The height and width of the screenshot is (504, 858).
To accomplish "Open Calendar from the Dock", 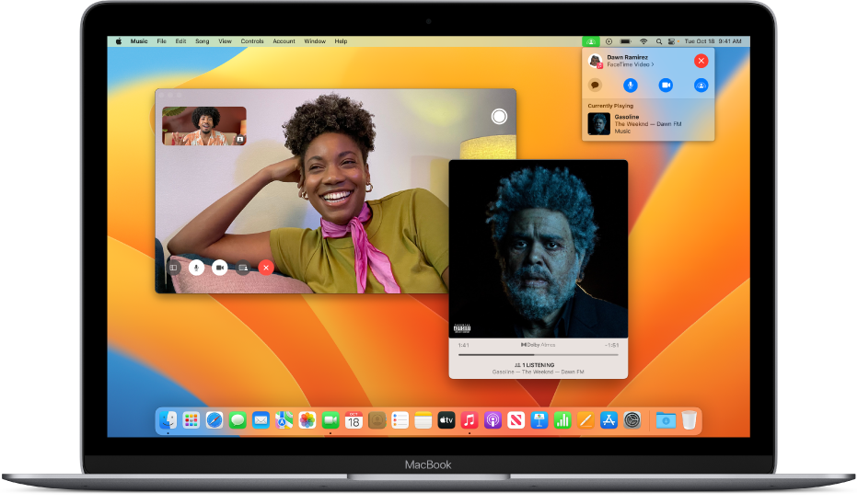I will 354,420.
